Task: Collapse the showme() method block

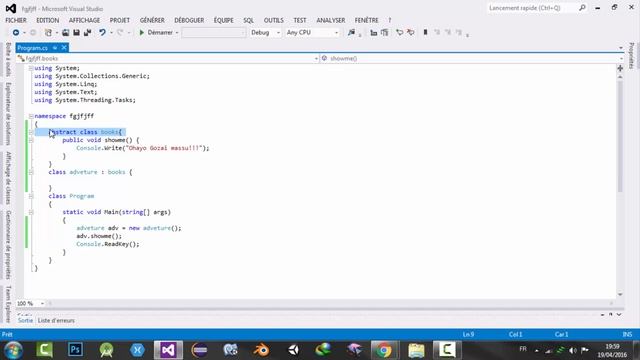Action: pyautogui.click(x=31, y=140)
